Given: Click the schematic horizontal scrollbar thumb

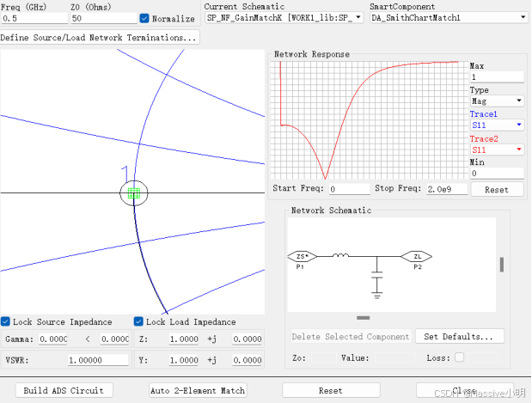Looking at the screenshot, I should (x=363, y=318).
